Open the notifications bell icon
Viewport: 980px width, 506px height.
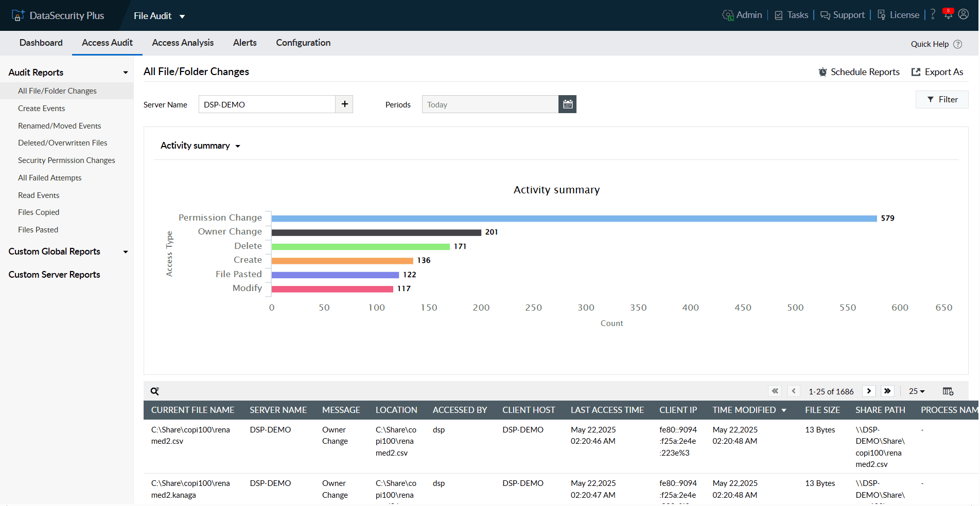click(x=948, y=14)
